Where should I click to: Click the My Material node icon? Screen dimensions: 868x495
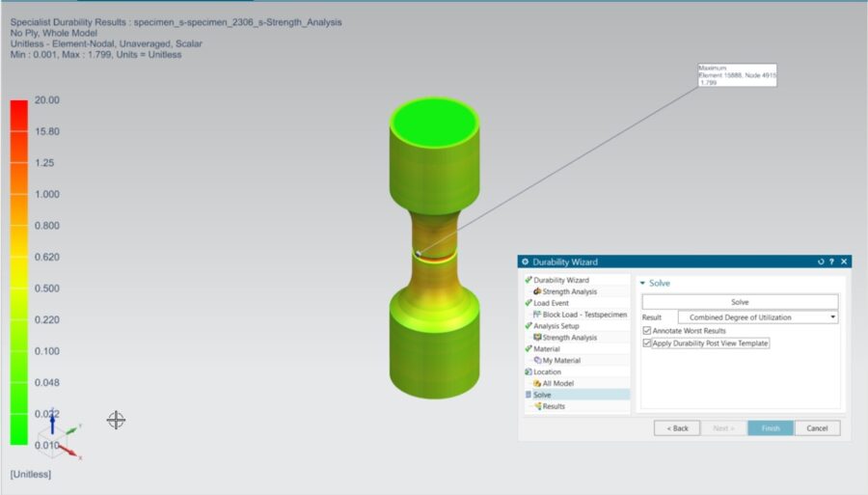[x=536, y=360]
